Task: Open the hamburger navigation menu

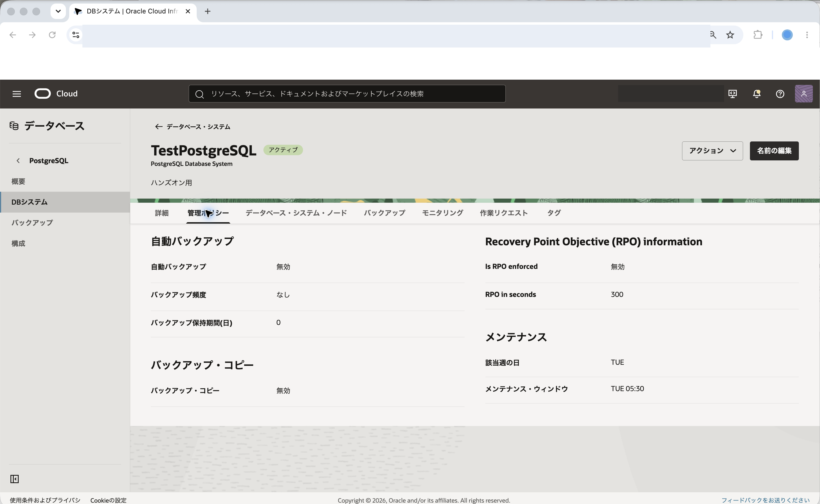Action: pos(17,94)
